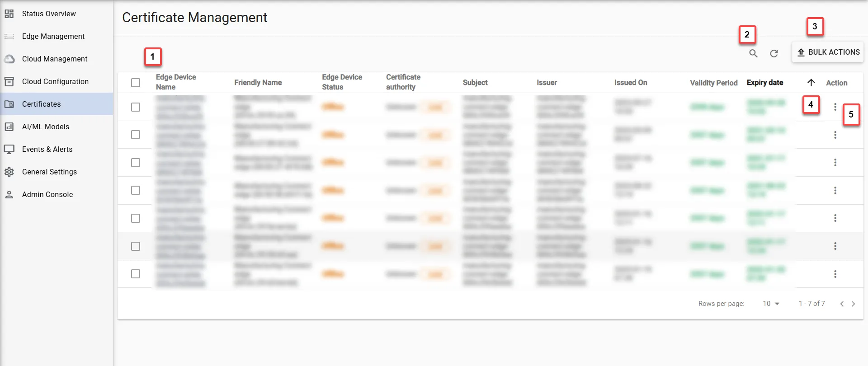Click the Cloud Management cloud icon
Image resolution: width=868 pixels, height=366 pixels.
pyautogui.click(x=9, y=59)
